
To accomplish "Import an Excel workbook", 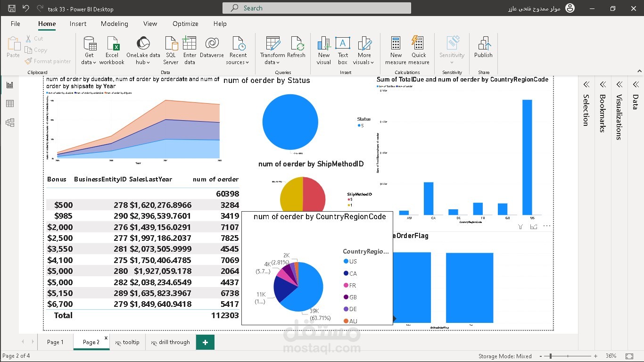I will (x=112, y=49).
